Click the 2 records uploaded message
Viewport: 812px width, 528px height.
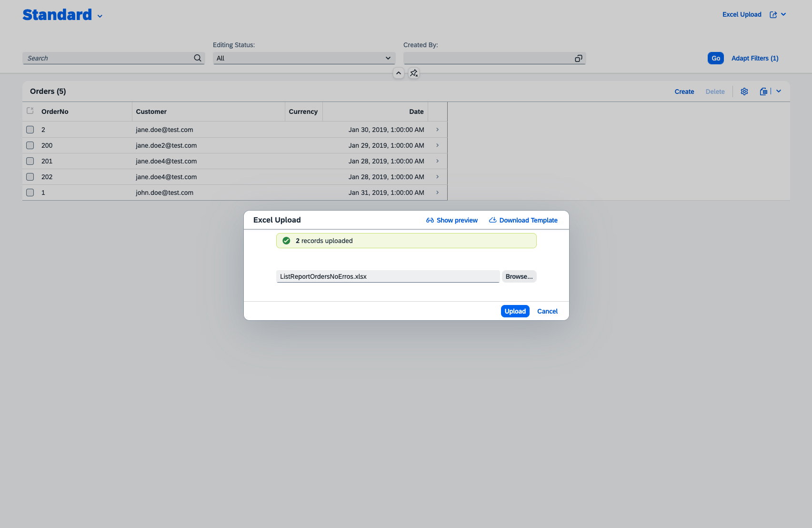pos(406,241)
